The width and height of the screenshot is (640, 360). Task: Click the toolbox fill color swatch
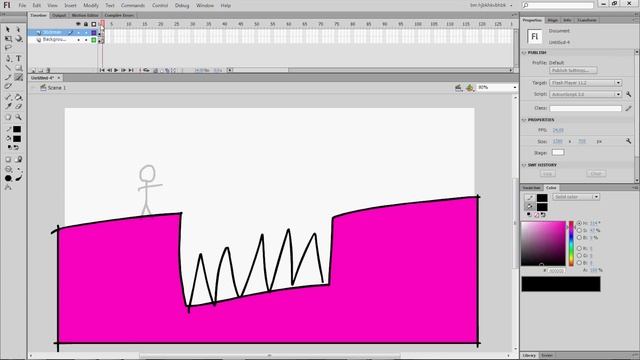click(x=17, y=139)
